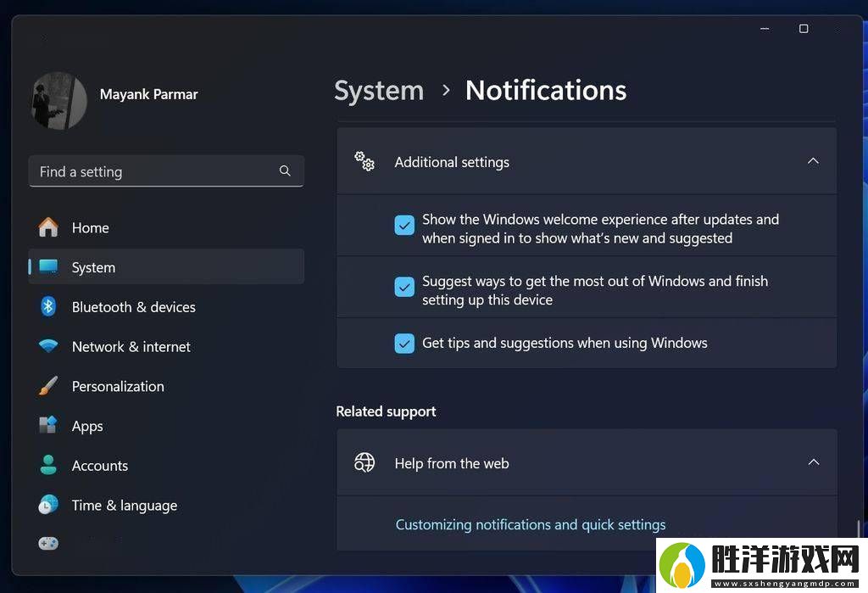Click the Accounts person icon
This screenshot has width=868, height=593.
pos(48,465)
